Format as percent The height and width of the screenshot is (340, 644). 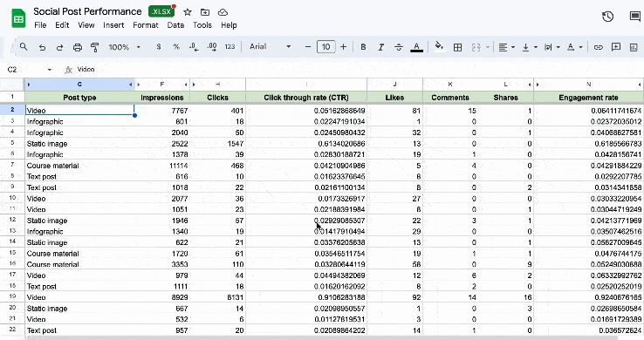click(176, 47)
